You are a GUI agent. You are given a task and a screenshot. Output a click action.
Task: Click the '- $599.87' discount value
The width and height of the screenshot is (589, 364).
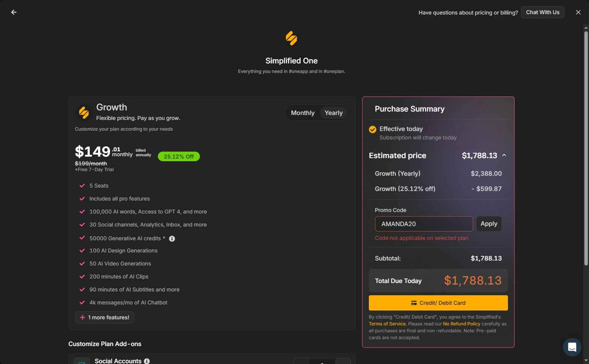tap(486, 189)
